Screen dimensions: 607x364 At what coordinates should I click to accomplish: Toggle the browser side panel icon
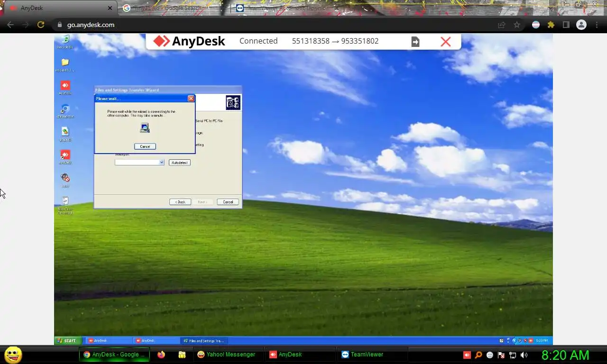566,25
